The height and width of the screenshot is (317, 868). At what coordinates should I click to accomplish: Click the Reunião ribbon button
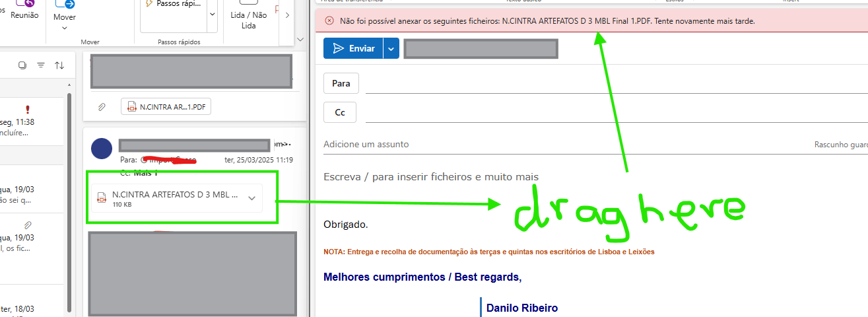24,9
